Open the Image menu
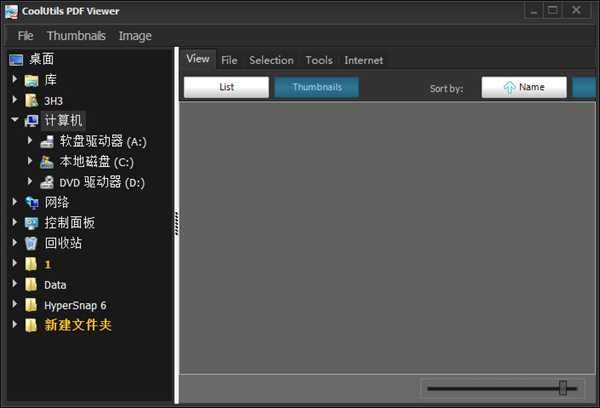 [135, 36]
